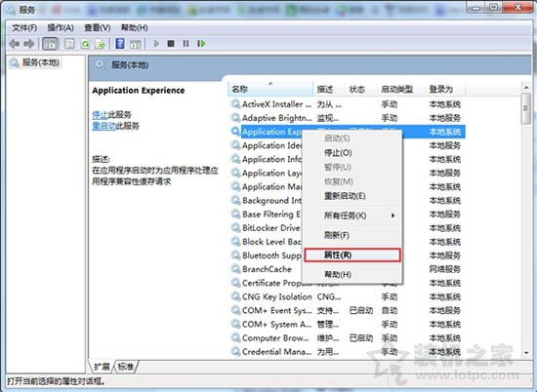Select the Background Intelligent Transfer service row
The height and width of the screenshot is (392, 537).
(x=348, y=200)
